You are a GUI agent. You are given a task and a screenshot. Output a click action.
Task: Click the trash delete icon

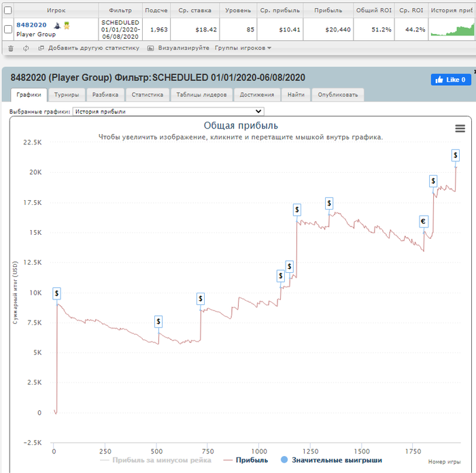pyautogui.click(x=11, y=48)
